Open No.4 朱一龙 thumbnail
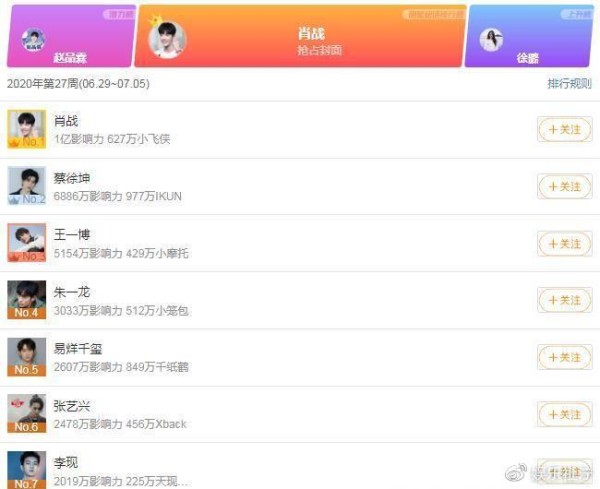The width and height of the screenshot is (600, 489). 26,300
